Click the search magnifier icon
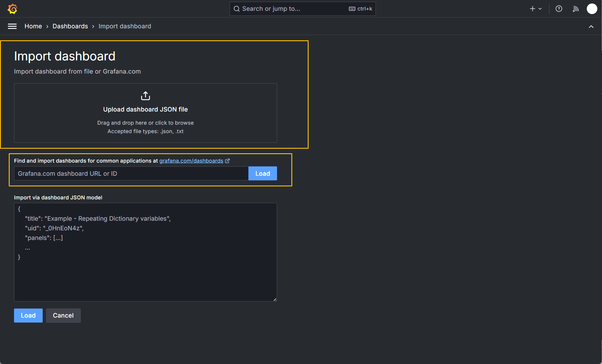Image resolution: width=602 pixels, height=364 pixels. (237, 9)
